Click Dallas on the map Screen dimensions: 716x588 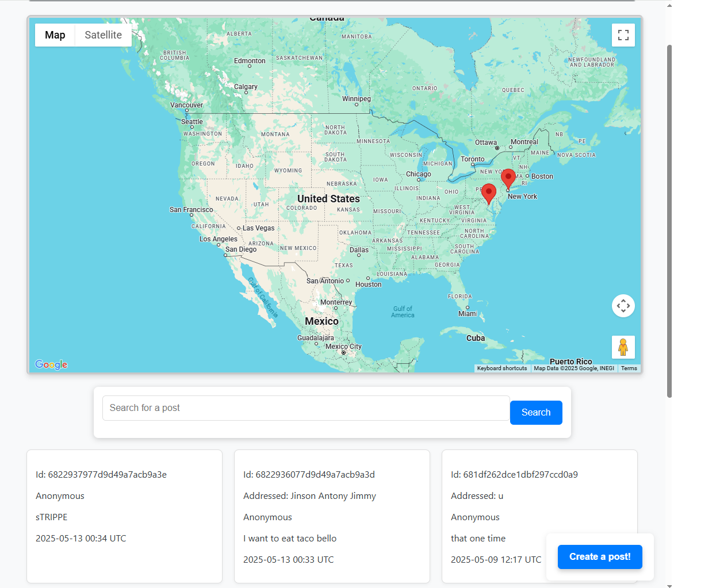pos(359,250)
